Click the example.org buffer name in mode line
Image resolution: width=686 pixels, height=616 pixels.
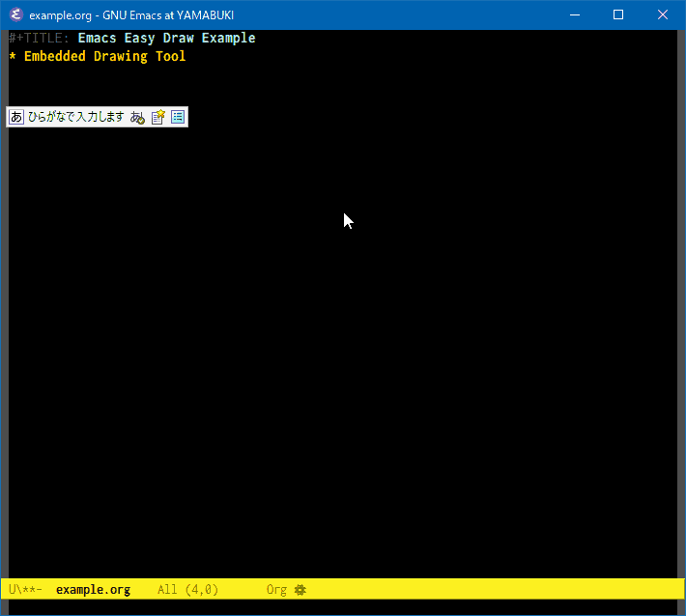click(93, 590)
